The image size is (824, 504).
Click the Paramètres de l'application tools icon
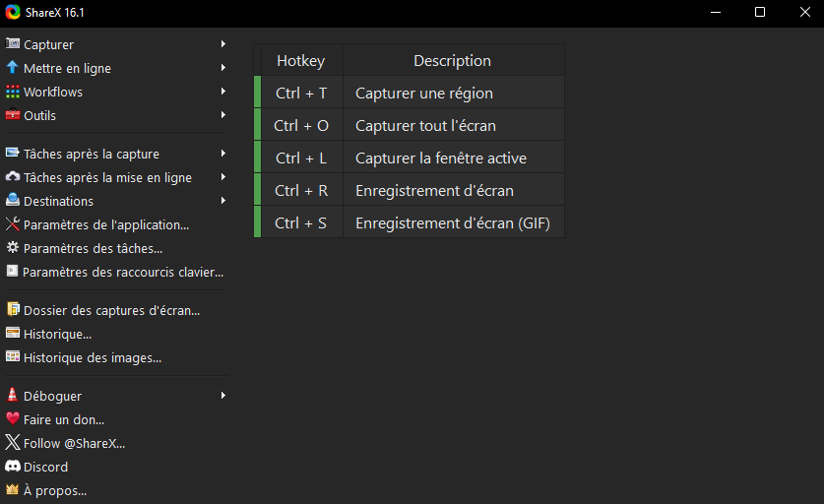coord(13,224)
